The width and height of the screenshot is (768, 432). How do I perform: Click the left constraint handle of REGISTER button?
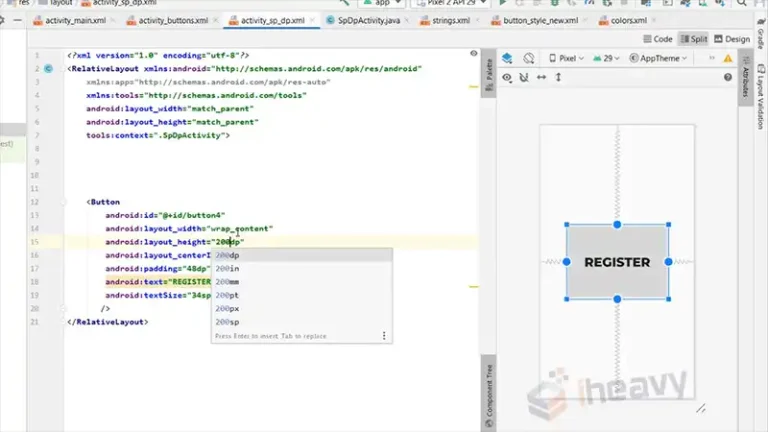tap(567, 262)
